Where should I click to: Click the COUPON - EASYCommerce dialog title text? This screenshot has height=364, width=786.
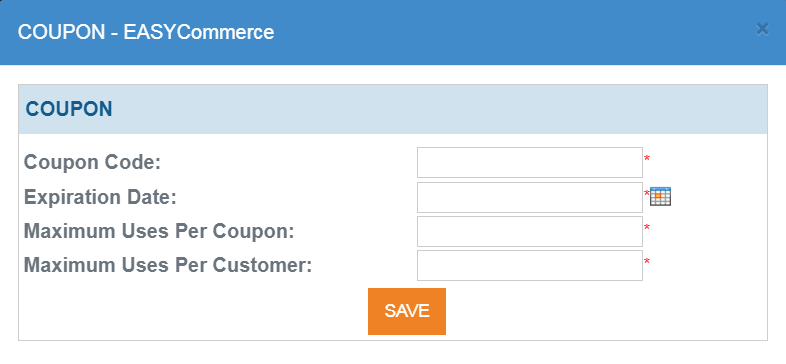(x=146, y=32)
